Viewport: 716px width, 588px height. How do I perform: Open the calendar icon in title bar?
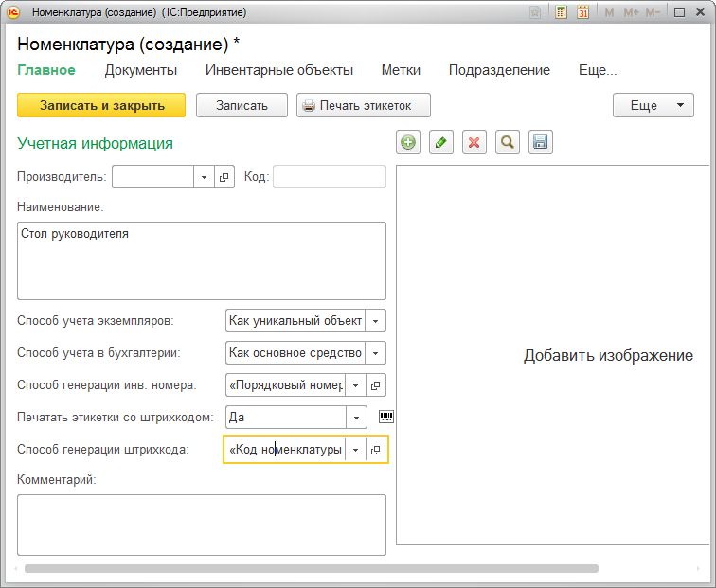(583, 13)
